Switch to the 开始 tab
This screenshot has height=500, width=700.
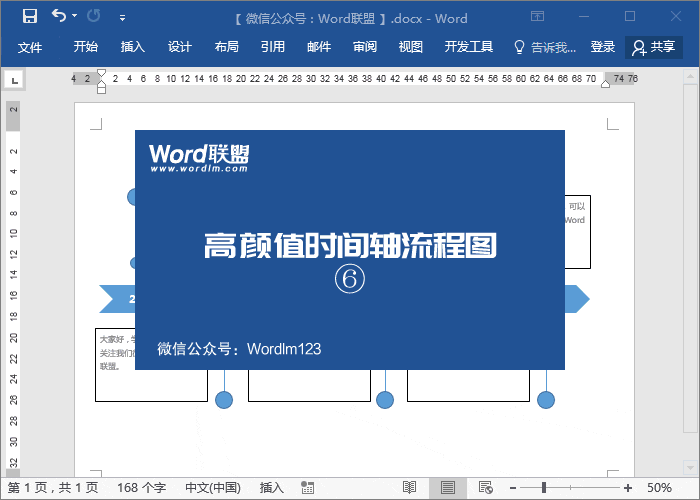tap(86, 46)
